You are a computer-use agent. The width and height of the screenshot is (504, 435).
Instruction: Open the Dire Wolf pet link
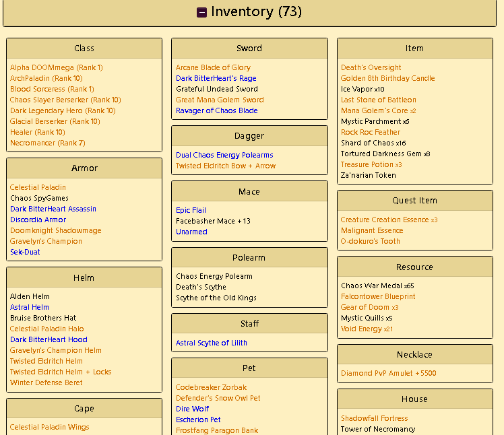pos(192,409)
